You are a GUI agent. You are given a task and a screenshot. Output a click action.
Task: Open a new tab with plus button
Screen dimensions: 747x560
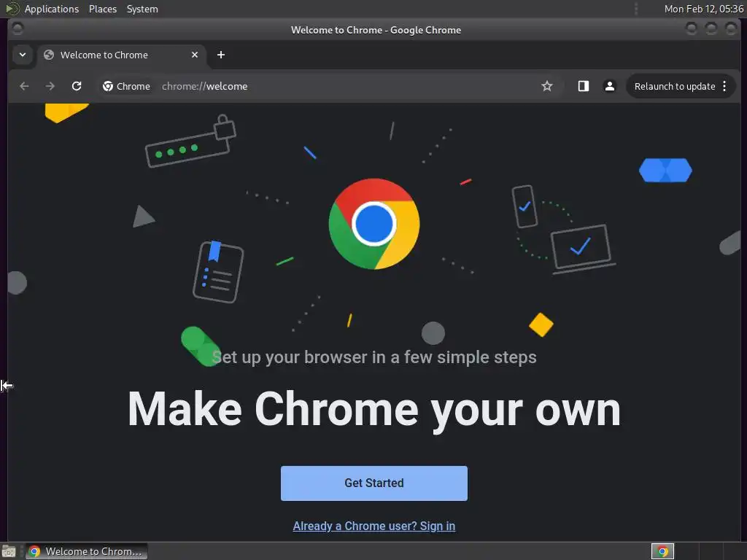pyautogui.click(x=220, y=55)
